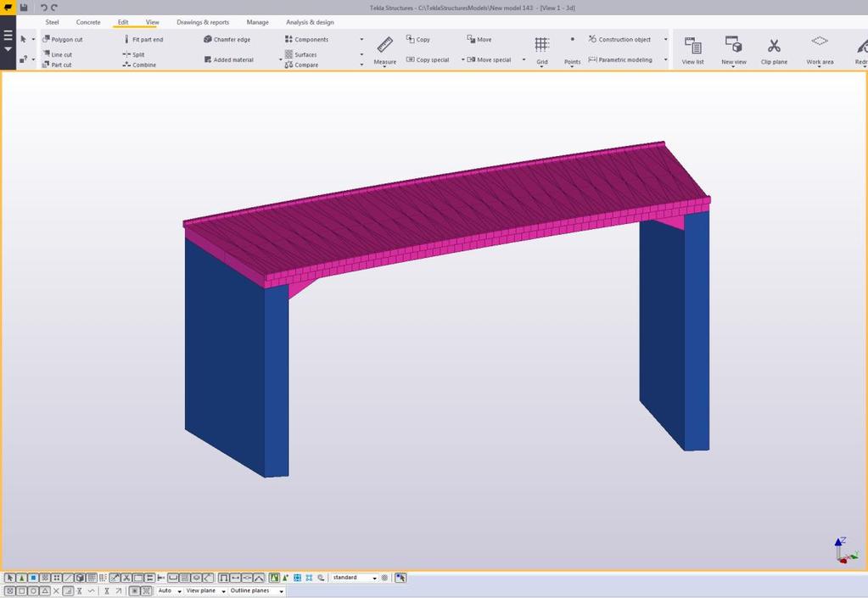
Task: Toggle the Select all arrow switch
Action: [9, 578]
